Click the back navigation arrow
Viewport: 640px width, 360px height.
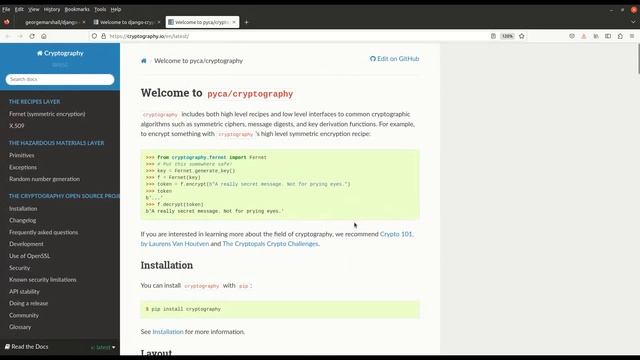coord(8,36)
